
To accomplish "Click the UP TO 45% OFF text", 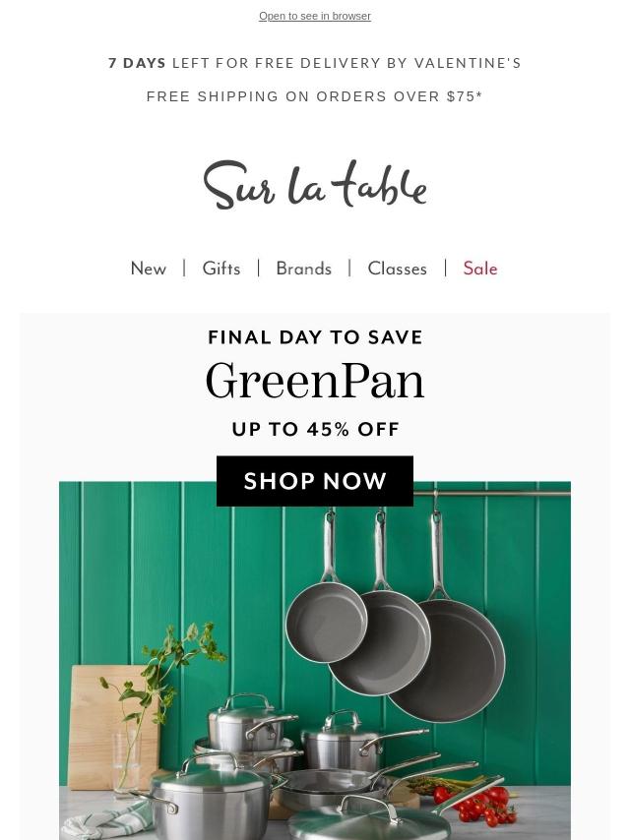I will click(315, 429).
